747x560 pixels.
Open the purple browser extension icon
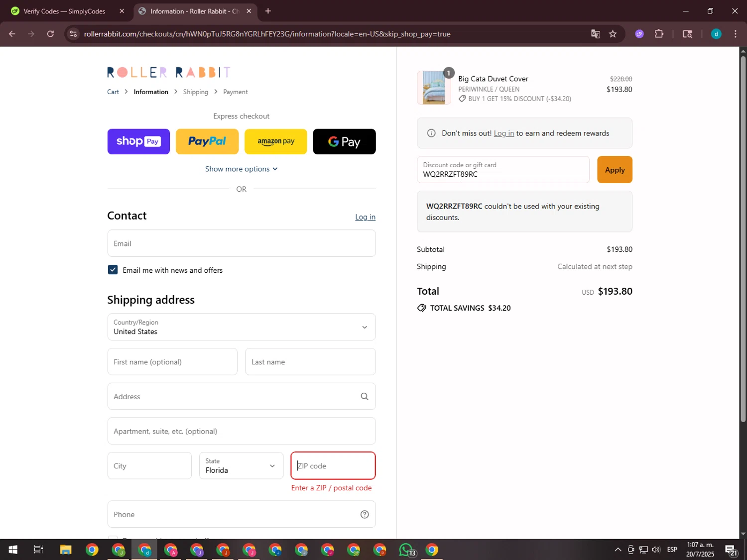(x=639, y=34)
